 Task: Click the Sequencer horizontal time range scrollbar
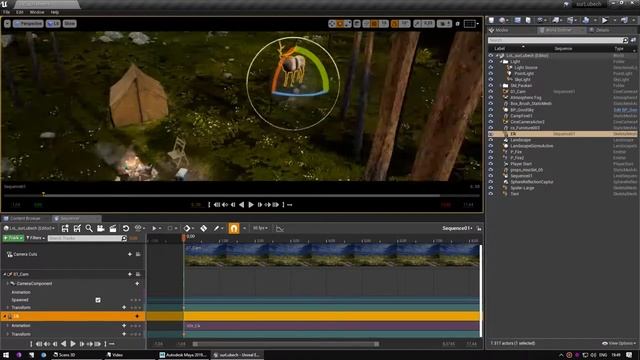pos(287,344)
